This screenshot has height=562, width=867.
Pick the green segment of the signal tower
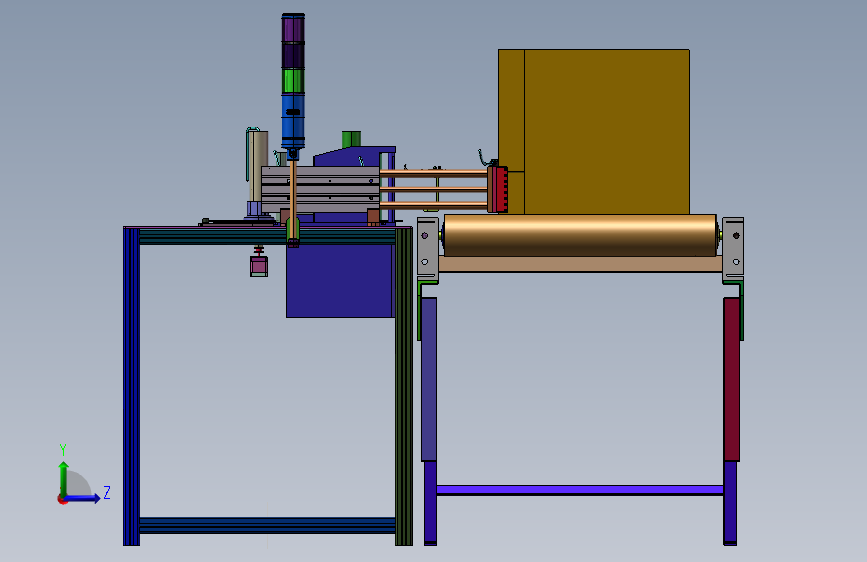coord(293,81)
